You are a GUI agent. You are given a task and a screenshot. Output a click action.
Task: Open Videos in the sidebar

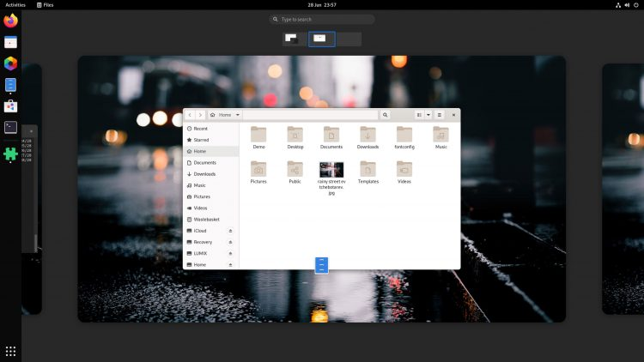(211, 208)
